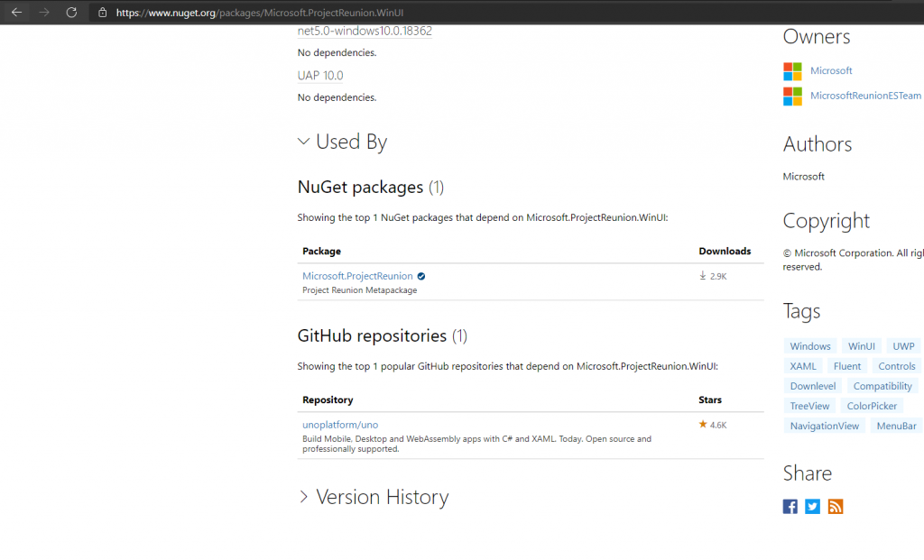Image resolution: width=924 pixels, height=560 pixels.
Task: Click the download icon next to 2.9K
Action: point(701,276)
